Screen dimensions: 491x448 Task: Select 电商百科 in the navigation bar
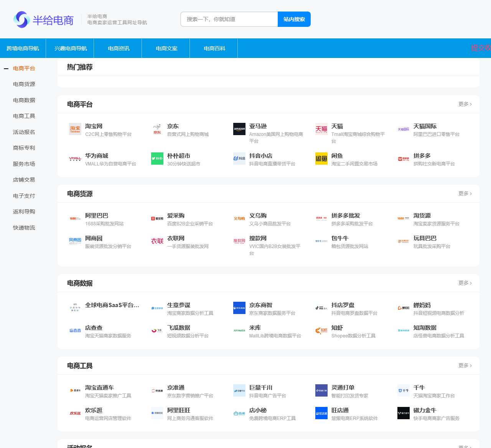(x=214, y=48)
